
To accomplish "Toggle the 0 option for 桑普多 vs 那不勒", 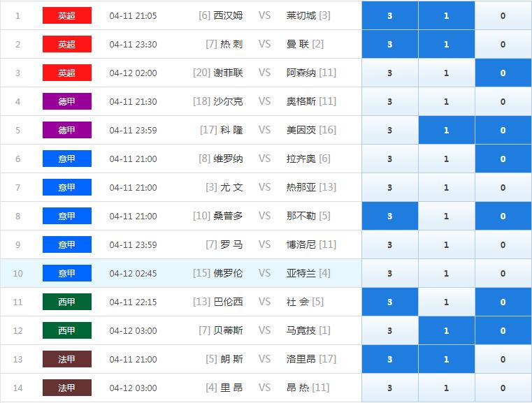I will pyautogui.click(x=503, y=216).
